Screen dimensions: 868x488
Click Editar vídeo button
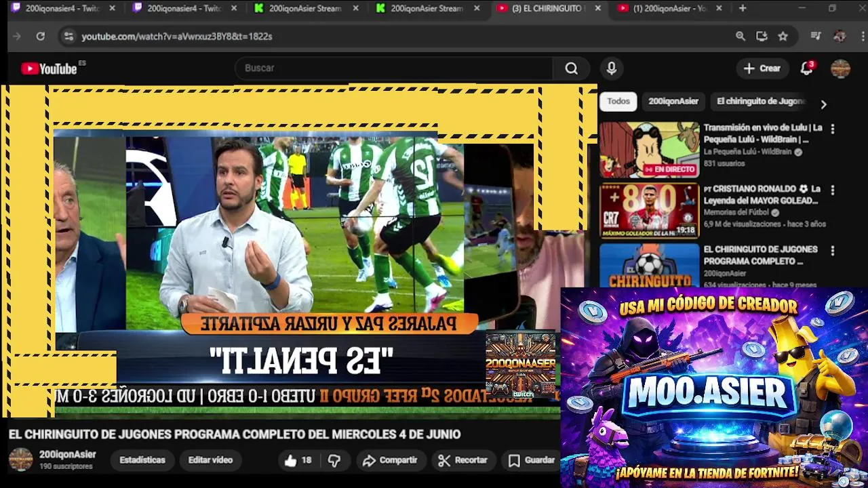pos(210,460)
